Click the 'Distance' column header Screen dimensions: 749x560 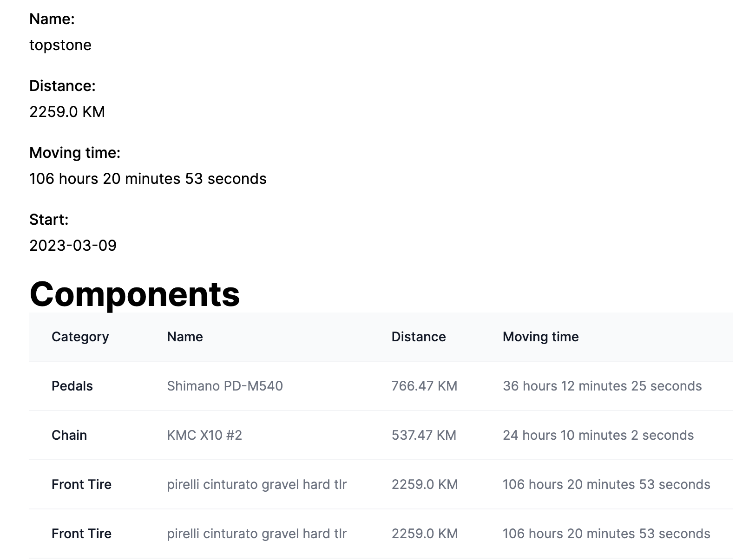click(419, 337)
